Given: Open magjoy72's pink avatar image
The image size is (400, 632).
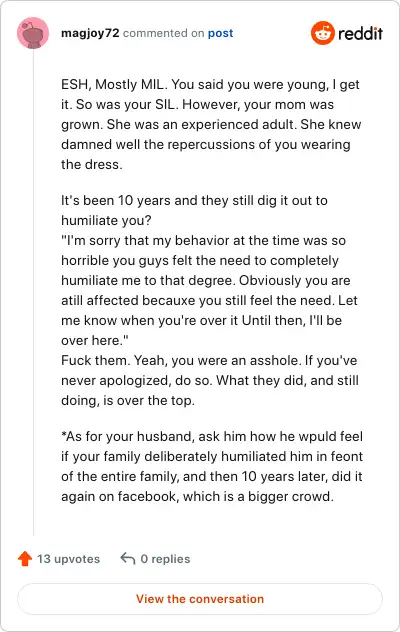Looking at the screenshot, I should 33,33.
